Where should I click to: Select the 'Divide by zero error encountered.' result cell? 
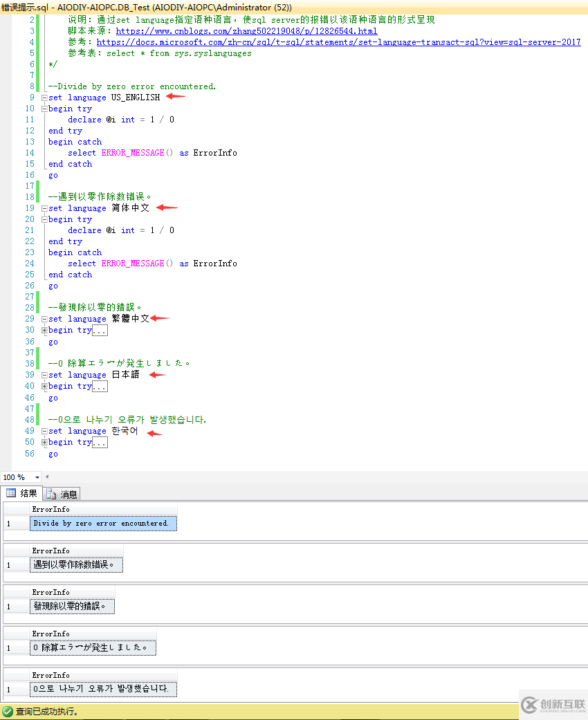click(102, 523)
